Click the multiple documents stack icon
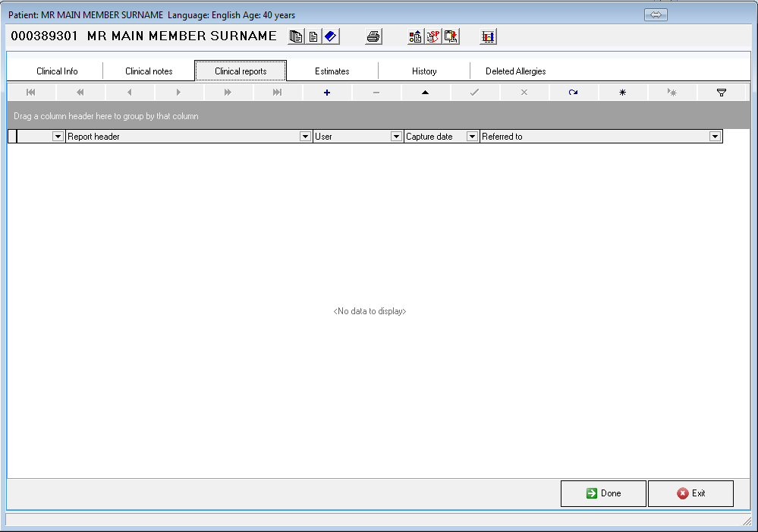Viewport: 758px width, 532px height. click(296, 36)
